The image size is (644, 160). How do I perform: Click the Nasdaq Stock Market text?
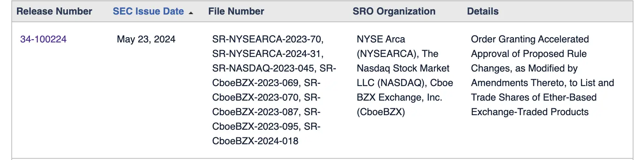[x=403, y=68]
